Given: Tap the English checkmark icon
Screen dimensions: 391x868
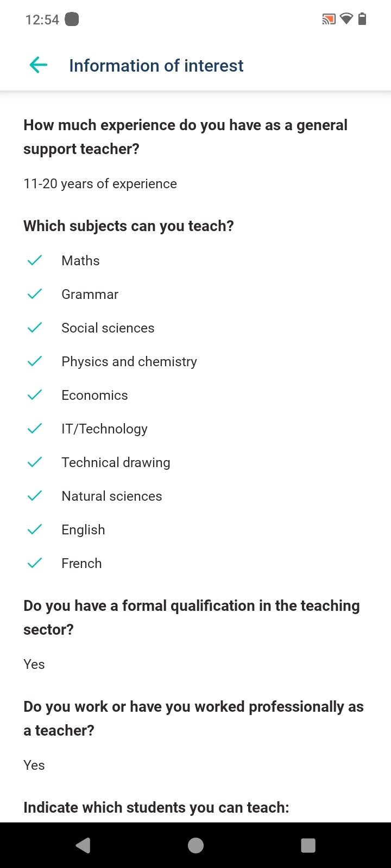Looking at the screenshot, I should 35,530.
